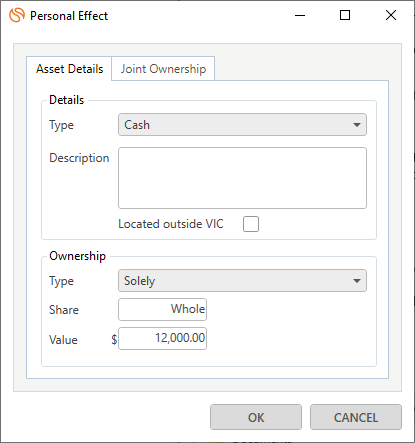This screenshot has width=415, height=443.
Task: Click the Located outside VIC label
Action: (x=171, y=224)
